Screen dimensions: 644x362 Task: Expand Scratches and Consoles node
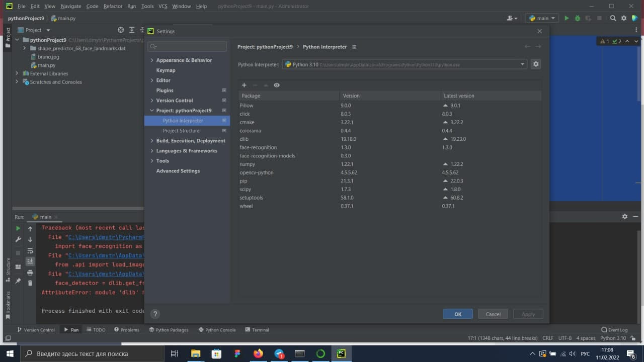(17, 82)
